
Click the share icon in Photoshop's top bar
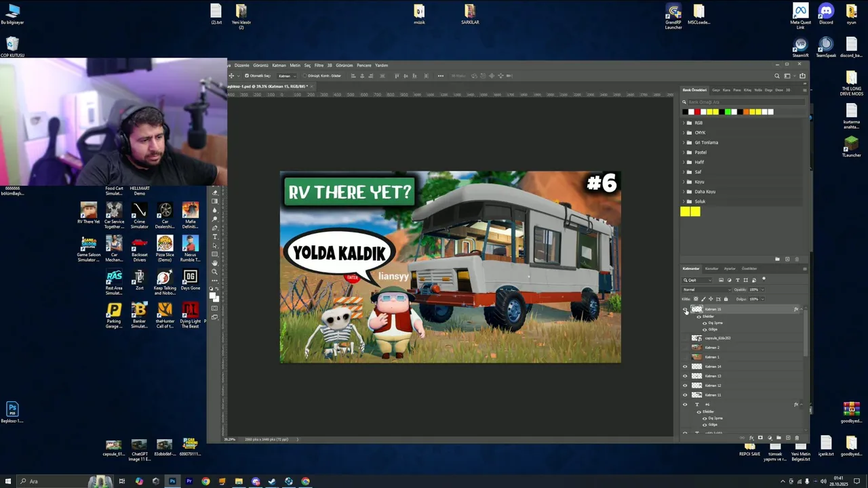tap(802, 76)
